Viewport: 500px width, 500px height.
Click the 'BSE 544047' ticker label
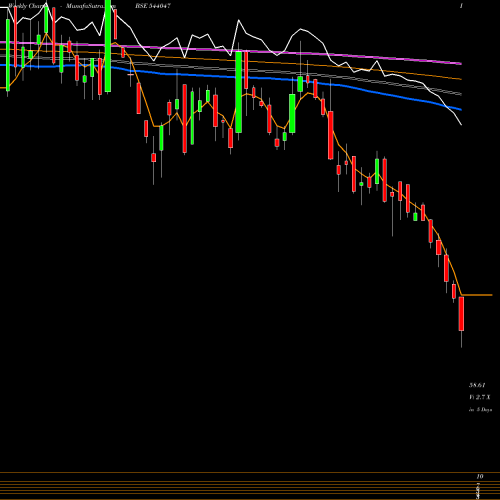[x=153, y=6]
